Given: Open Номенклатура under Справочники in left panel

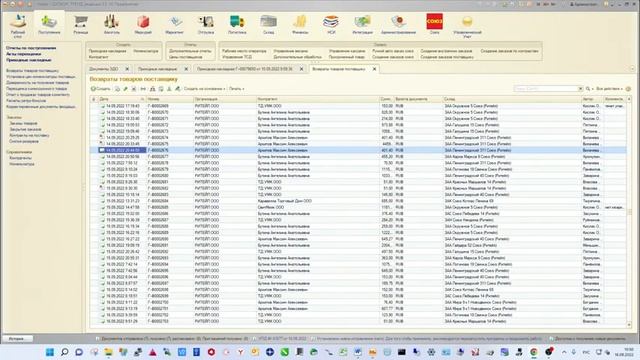Looking at the screenshot, I should 22,164.
